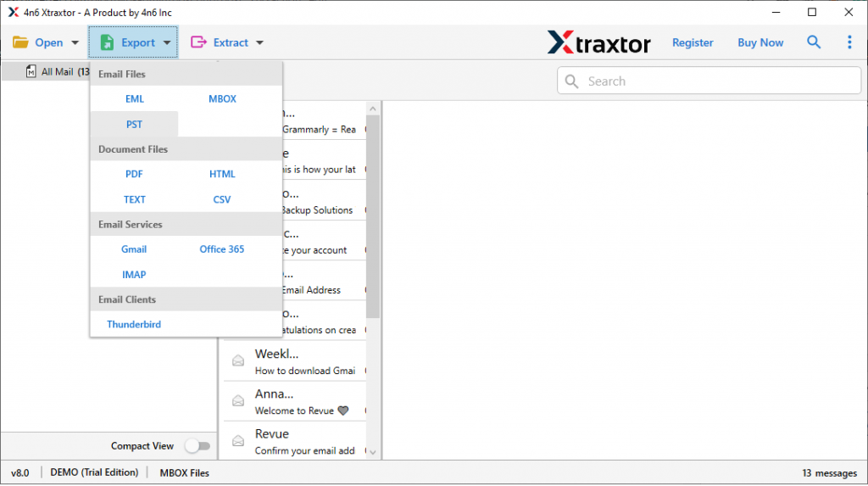868x486 pixels.
Task: Click envelope icon beside Weekl... message
Action: coord(238,360)
